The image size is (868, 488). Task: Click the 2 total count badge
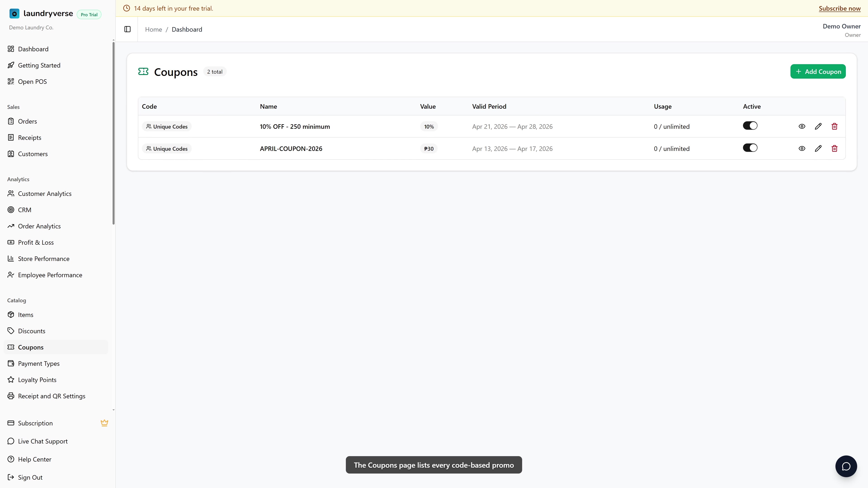pyautogui.click(x=215, y=72)
